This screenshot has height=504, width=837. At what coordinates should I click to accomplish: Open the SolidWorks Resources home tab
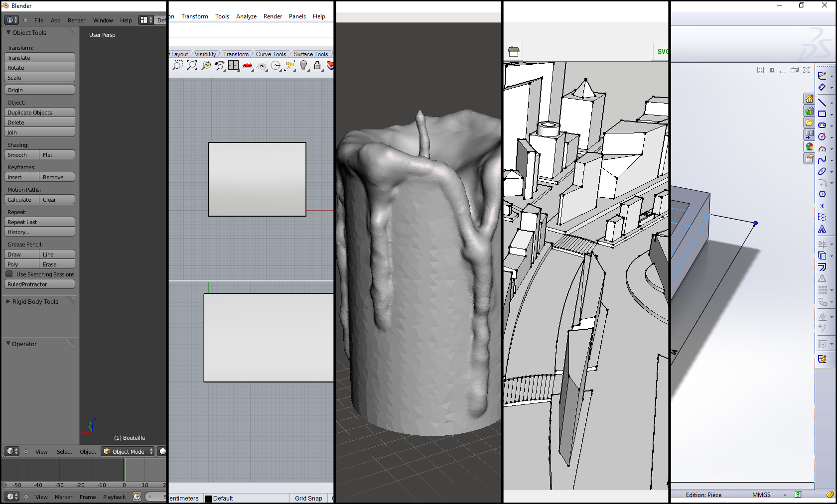coord(809,99)
